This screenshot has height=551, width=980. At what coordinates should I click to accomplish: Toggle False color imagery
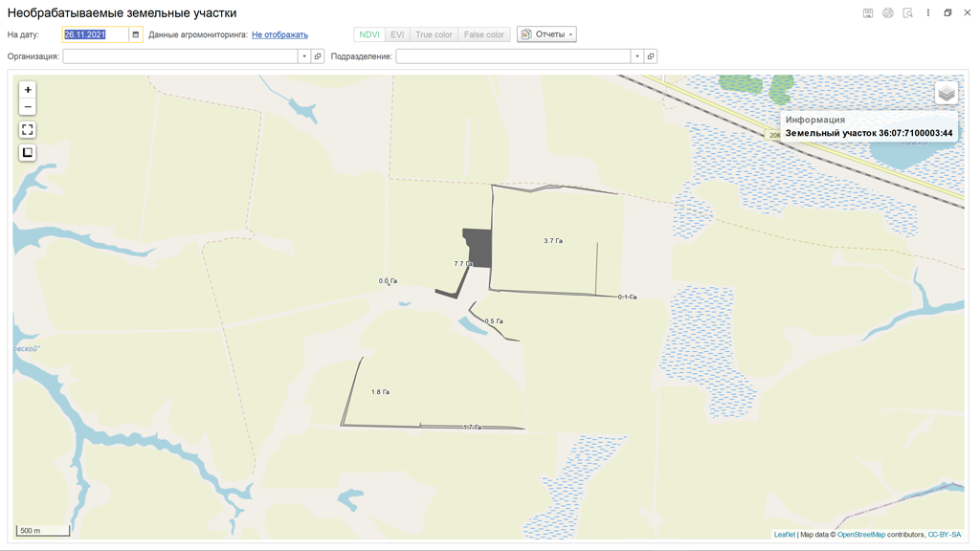[484, 34]
